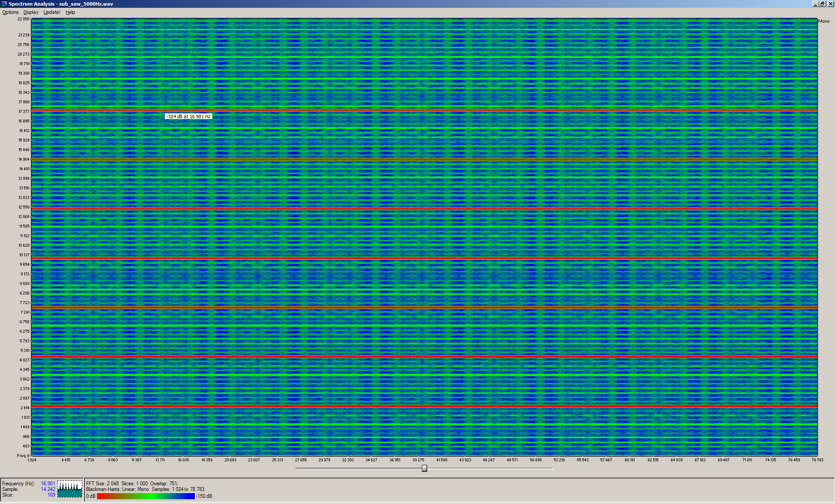Minimize the Spectrum Analysis window

815,3
